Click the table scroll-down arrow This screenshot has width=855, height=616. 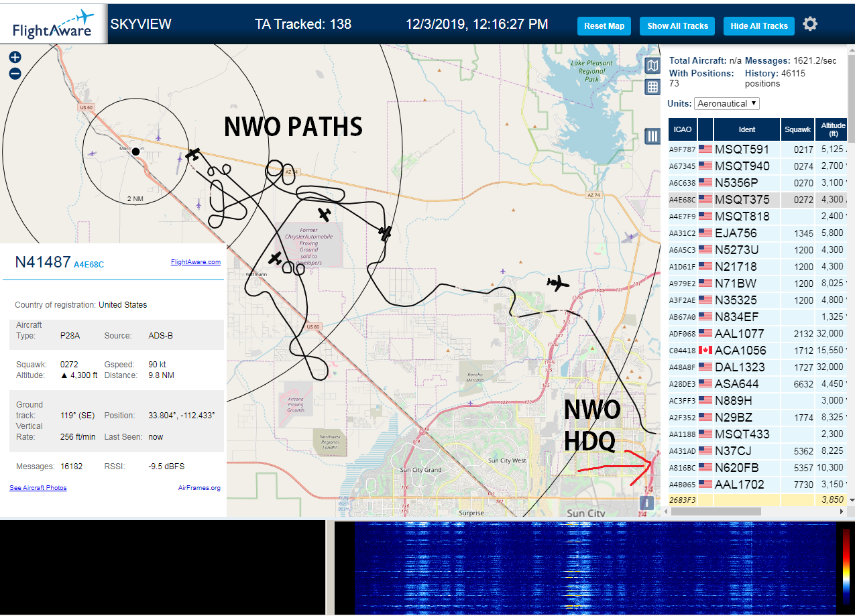pyautogui.click(x=851, y=500)
